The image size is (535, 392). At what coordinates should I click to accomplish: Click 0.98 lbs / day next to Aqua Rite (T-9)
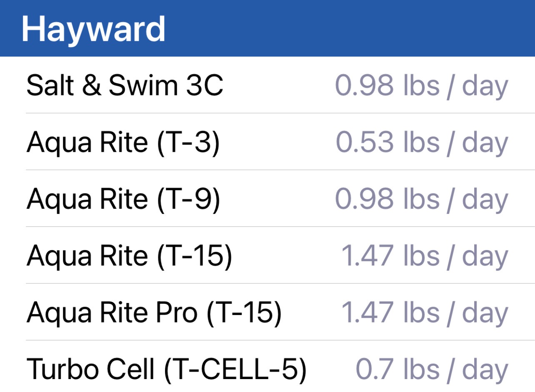(x=421, y=199)
